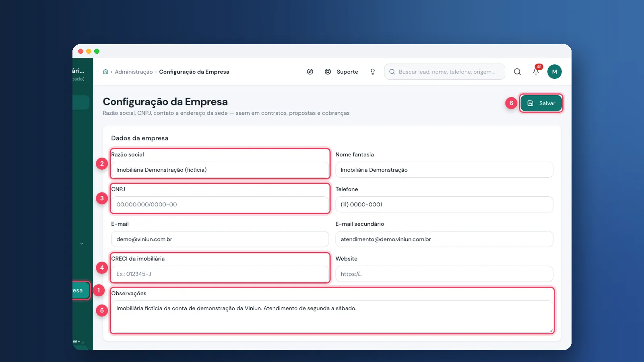
Task: Expand the sidebar chevron down arrow
Action: [x=82, y=243]
